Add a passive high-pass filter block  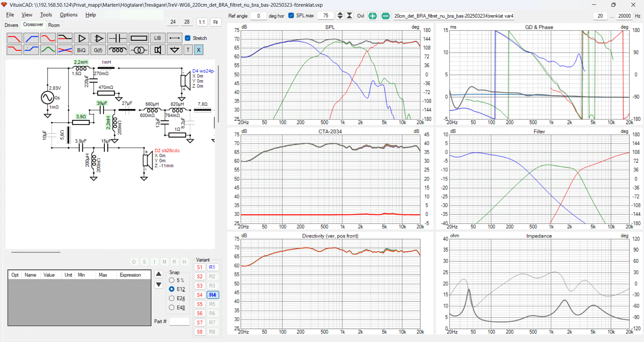point(31,38)
